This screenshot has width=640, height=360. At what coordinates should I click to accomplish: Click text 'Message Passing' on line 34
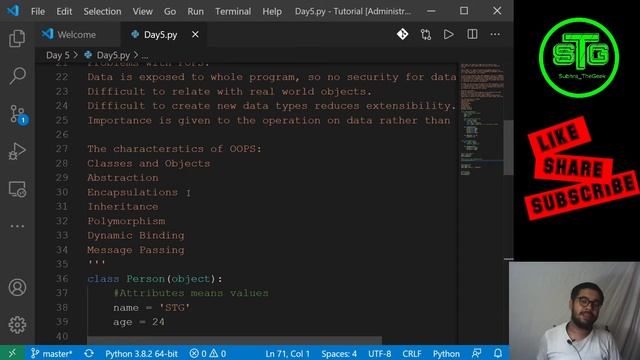coord(136,250)
